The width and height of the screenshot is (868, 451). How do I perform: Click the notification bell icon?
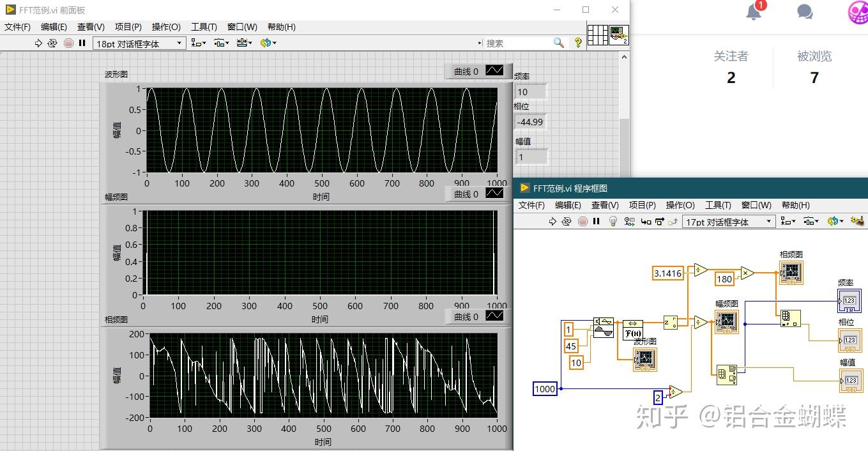[x=754, y=11]
